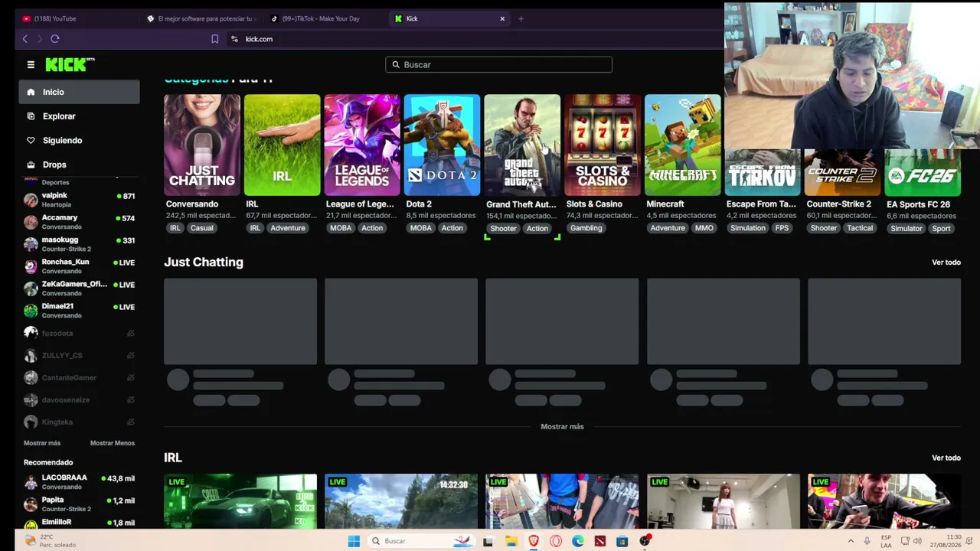Open the Dota 2 category card
The height and width of the screenshot is (551, 980).
(443, 145)
